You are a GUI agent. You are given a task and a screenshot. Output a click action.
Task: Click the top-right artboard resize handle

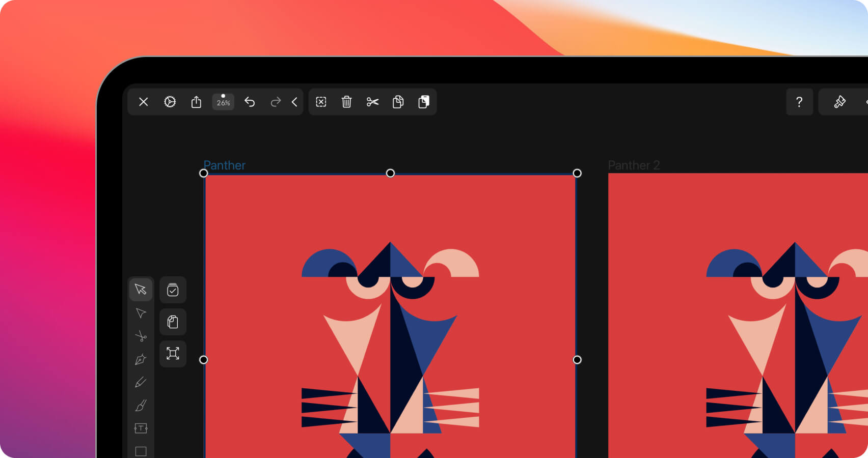pyautogui.click(x=577, y=173)
